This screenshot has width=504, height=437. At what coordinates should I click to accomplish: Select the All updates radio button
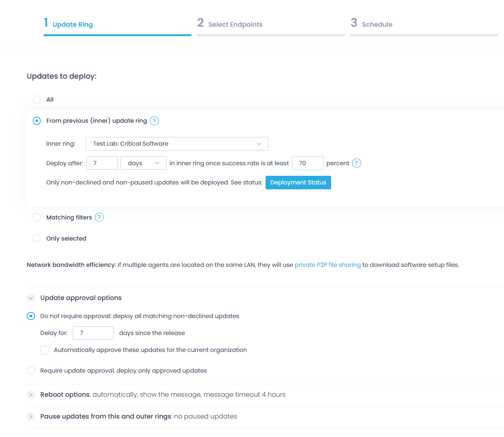[37, 100]
